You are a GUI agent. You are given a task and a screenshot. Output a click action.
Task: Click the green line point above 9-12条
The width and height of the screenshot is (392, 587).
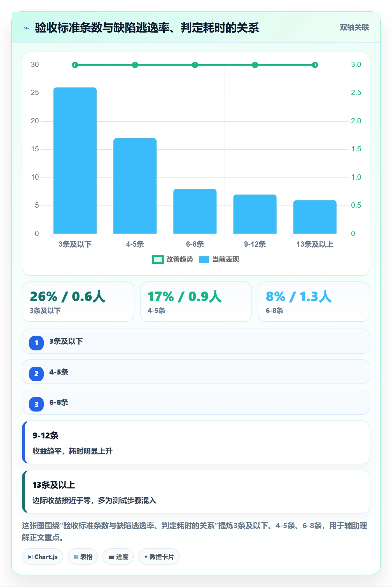255,65
